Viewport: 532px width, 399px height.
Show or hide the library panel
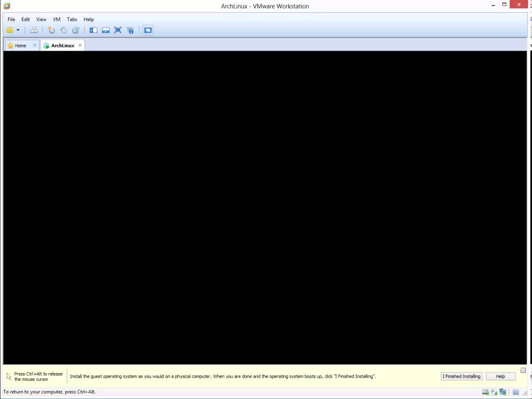click(93, 30)
